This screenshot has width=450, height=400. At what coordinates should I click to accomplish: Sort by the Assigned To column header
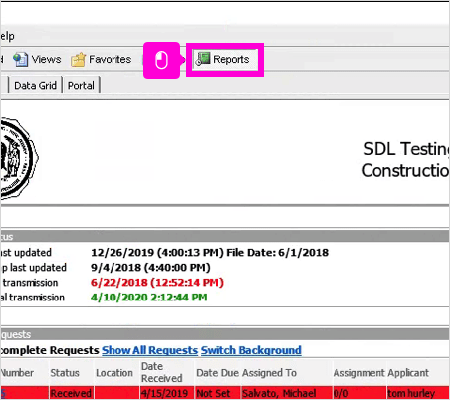(x=269, y=372)
